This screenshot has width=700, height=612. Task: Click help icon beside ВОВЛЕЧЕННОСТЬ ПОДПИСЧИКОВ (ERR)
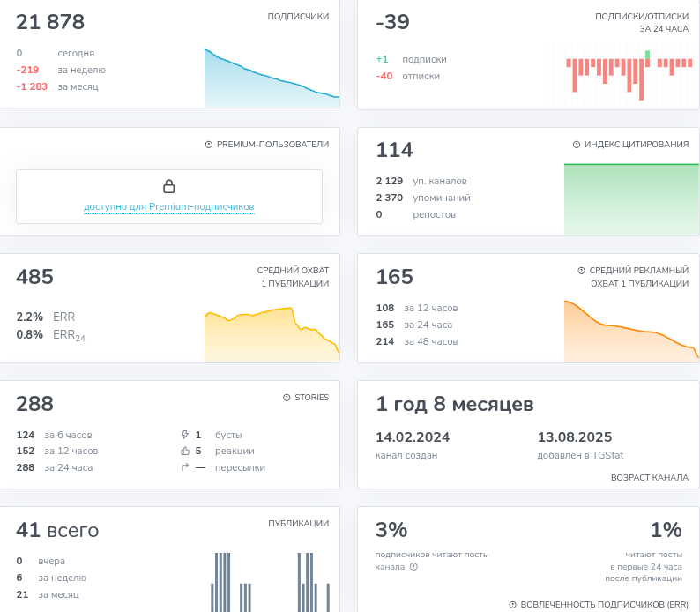(512, 604)
